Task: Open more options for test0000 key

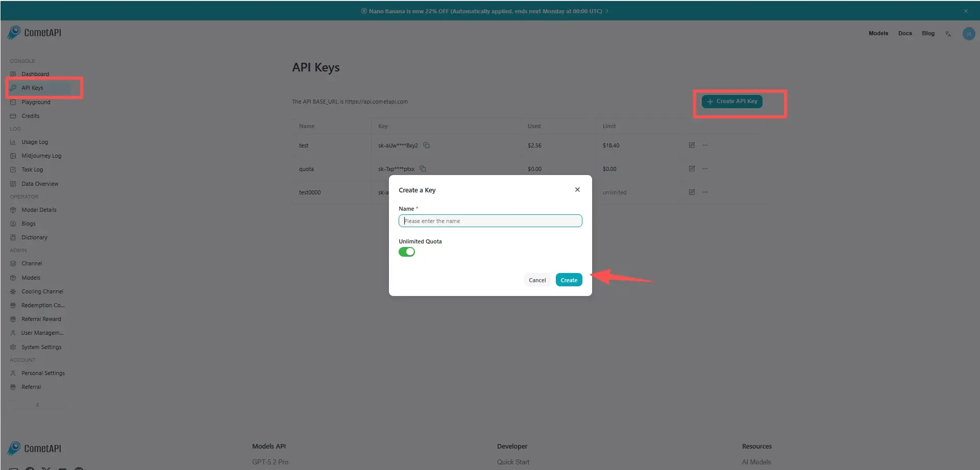Action: pyautogui.click(x=705, y=192)
